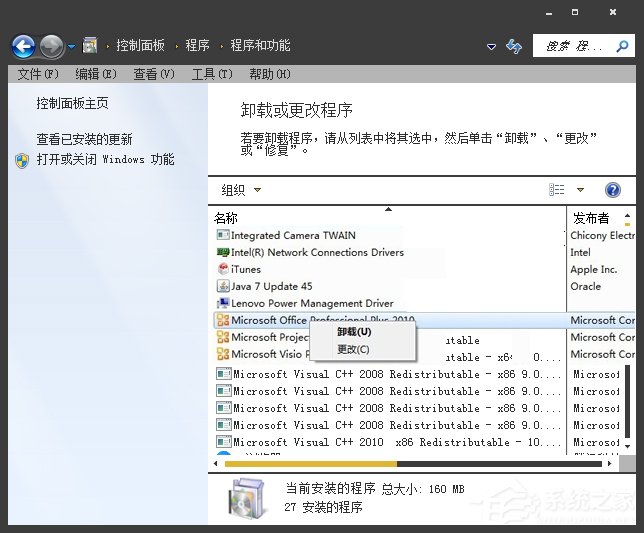Click the Intel network drivers icon
Viewport: 644px width, 533px height.
[x=223, y=252]
